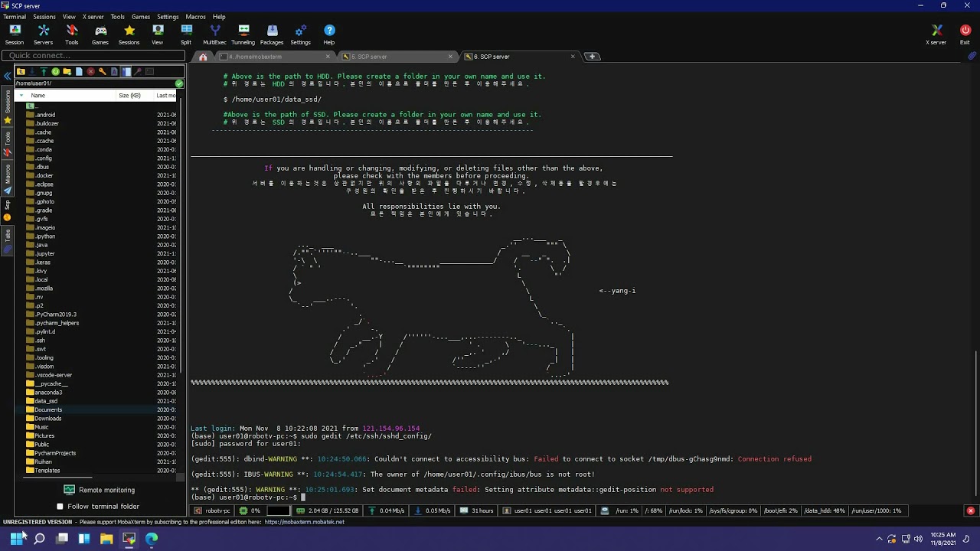This screenshot has height=551, width=980.
Task: Delete selected file with the red X icon
Action: coord(90,71)
